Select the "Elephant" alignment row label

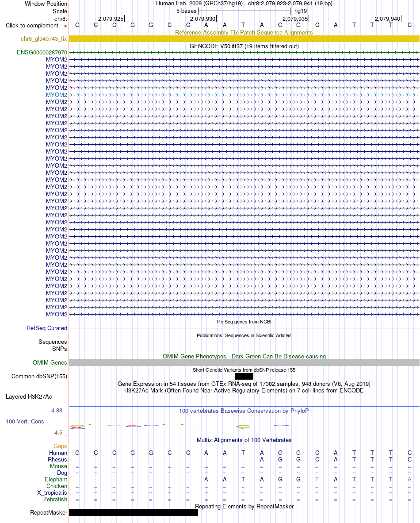[x=56, y=479]
